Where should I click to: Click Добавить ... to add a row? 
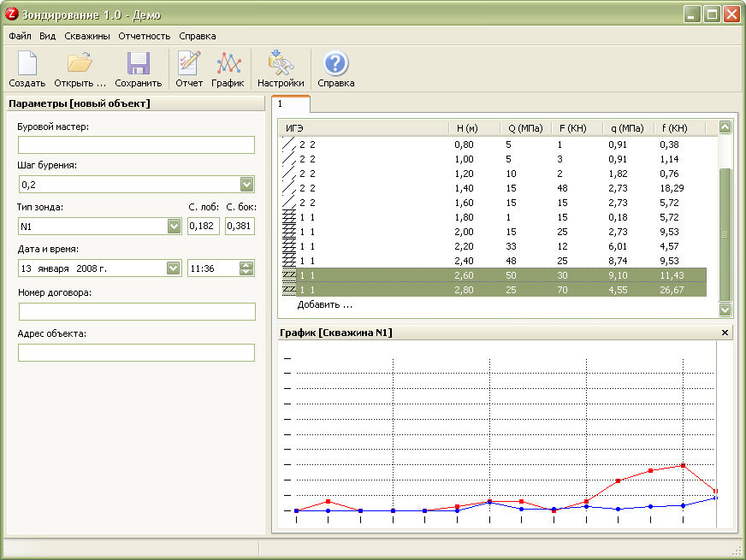tap(325, 304)
